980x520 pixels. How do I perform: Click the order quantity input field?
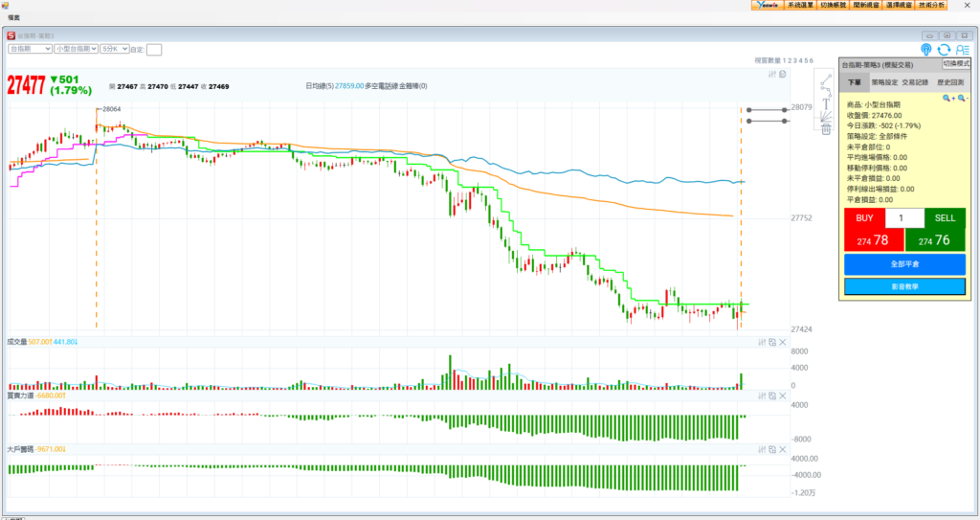pos(904,218)
